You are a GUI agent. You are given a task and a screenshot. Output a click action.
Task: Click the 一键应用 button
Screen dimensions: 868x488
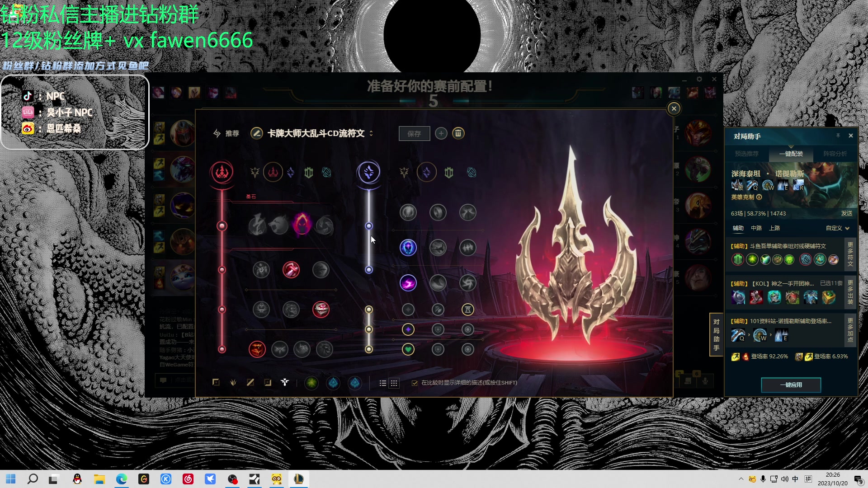[791, 385]
